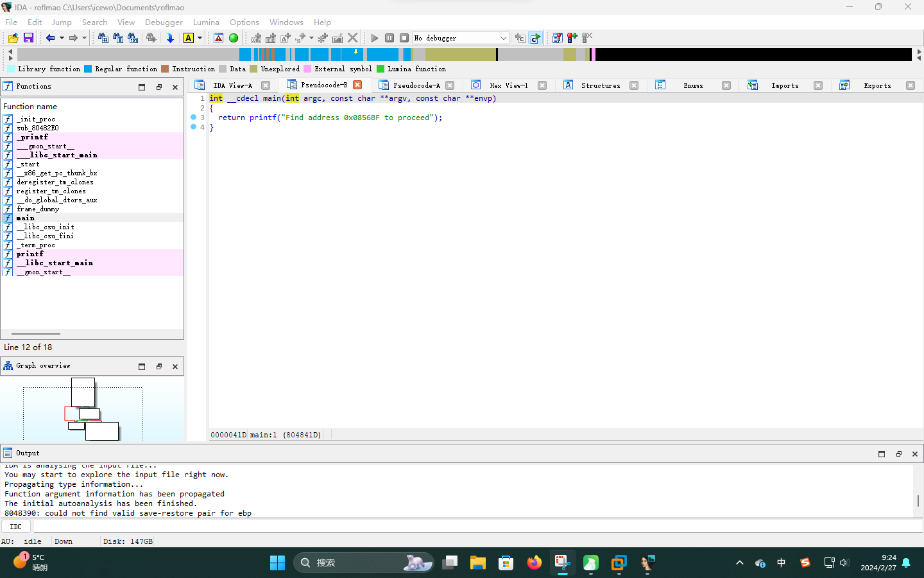The width and height of the screenshot is (924, 578).
Task: Open the 'No debugger' combo box
Action: pos(461,38)
